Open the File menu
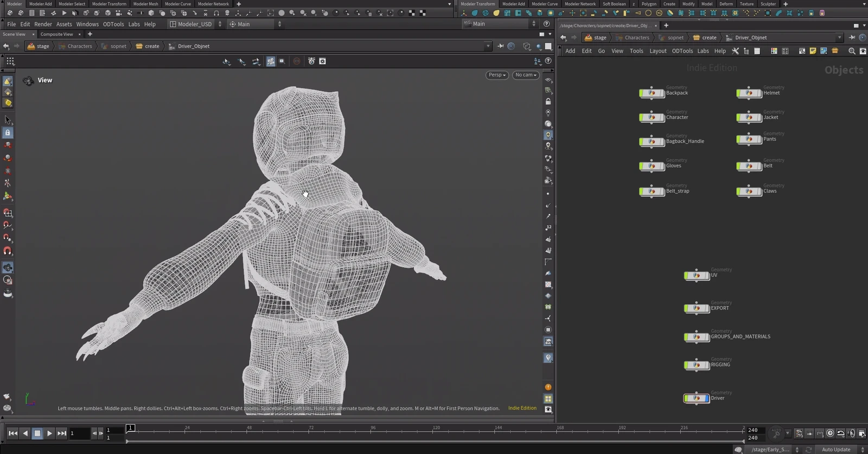 [x=11, y=24]
